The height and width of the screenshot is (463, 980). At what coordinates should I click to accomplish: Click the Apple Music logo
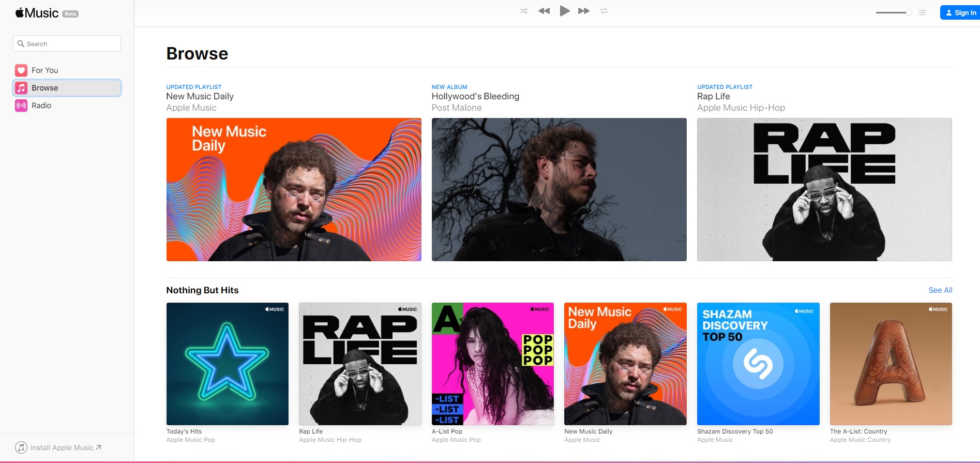37,13
